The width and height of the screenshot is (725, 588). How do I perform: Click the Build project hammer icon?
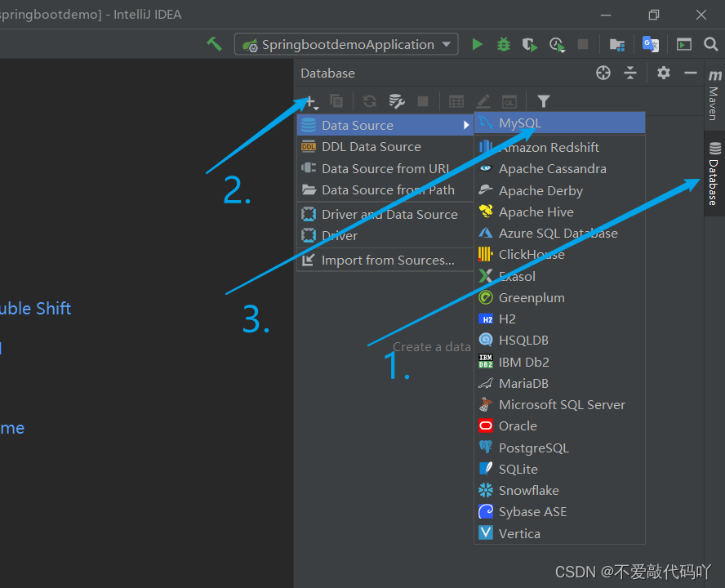(214, 44)
